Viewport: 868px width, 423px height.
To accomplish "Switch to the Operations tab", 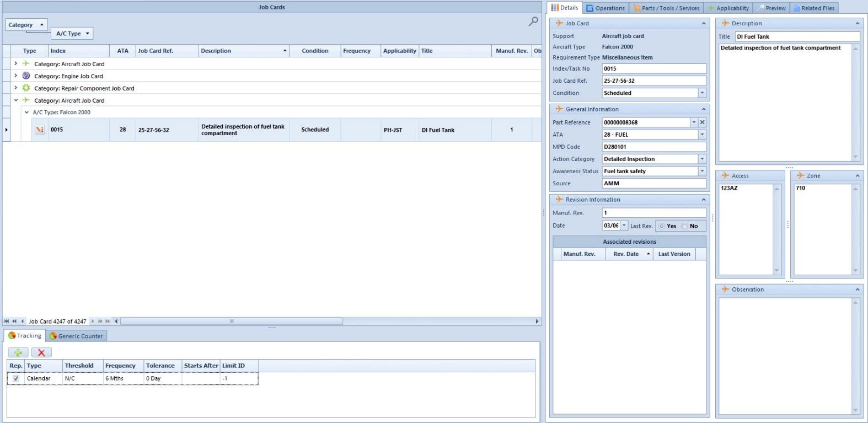I will [606, 8].
